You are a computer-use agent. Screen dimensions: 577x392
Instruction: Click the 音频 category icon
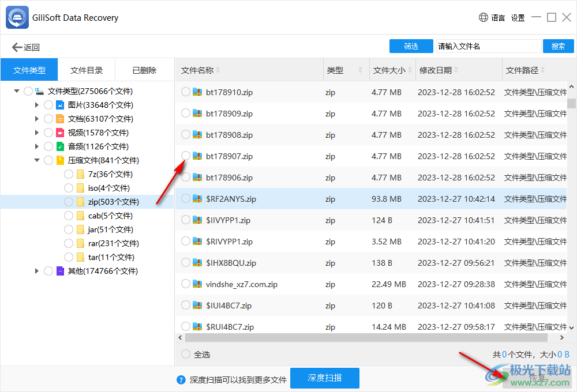pyautogui.click(x=60, y=146)
